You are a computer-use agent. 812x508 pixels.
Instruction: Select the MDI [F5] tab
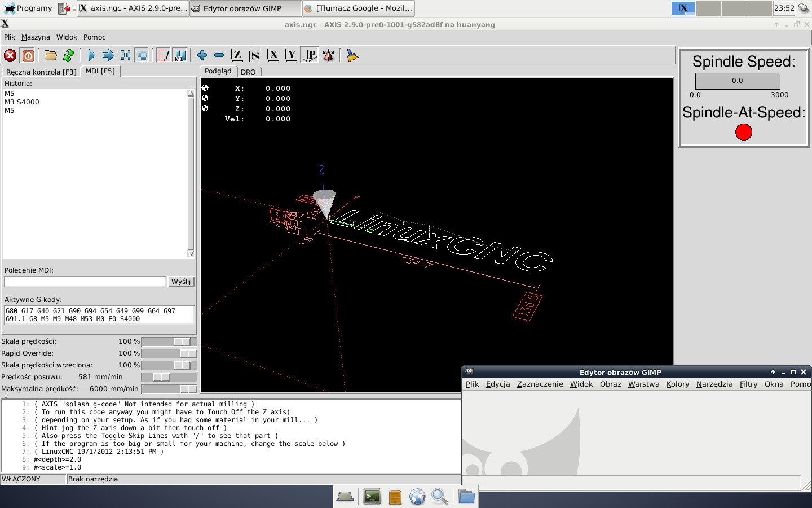pos(100,71)
